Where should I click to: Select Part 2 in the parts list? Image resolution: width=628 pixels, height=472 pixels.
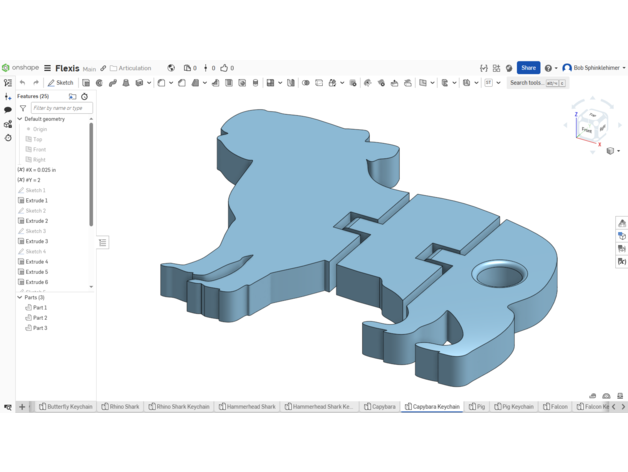point(39,318)
